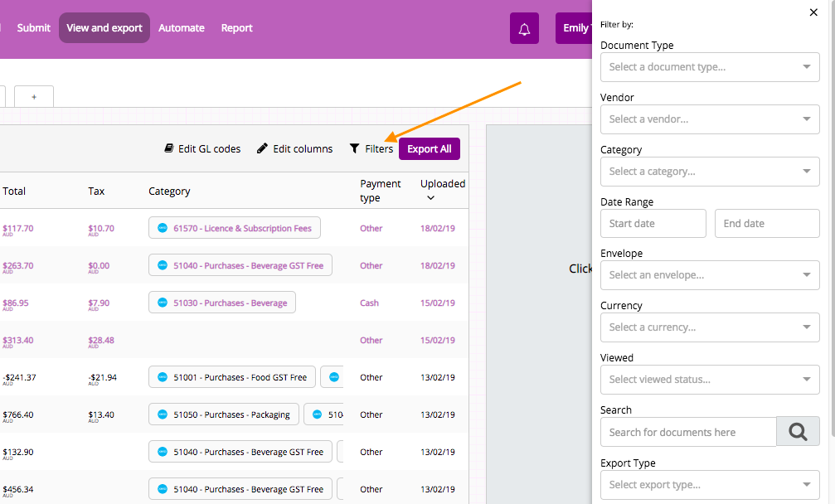Click the $766.40 total amount

click(18, 414)
